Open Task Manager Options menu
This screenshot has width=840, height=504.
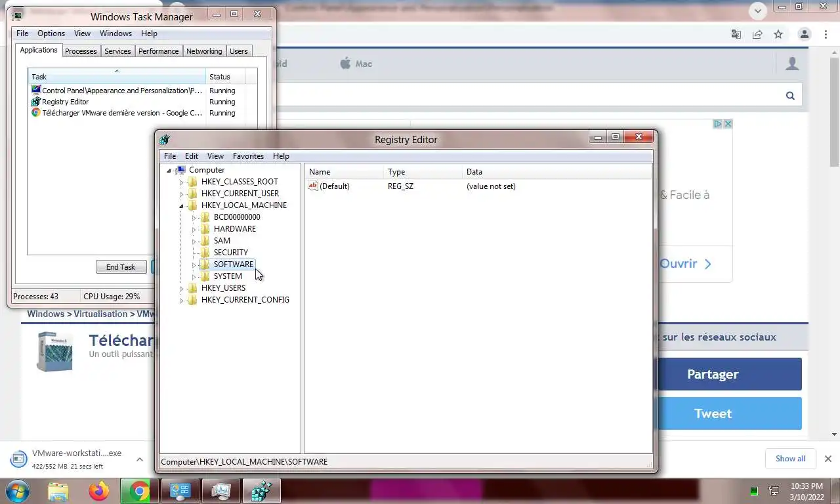tap(51, 33)
